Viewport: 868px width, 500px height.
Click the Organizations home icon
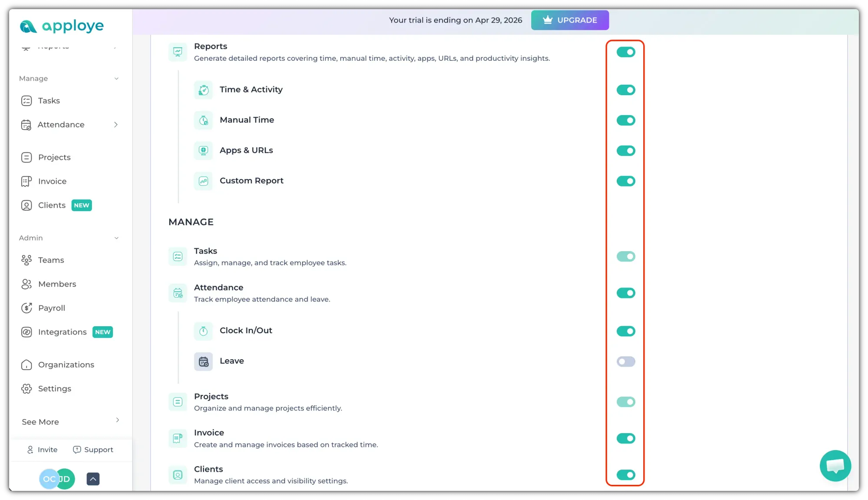(x=26, y=365)
